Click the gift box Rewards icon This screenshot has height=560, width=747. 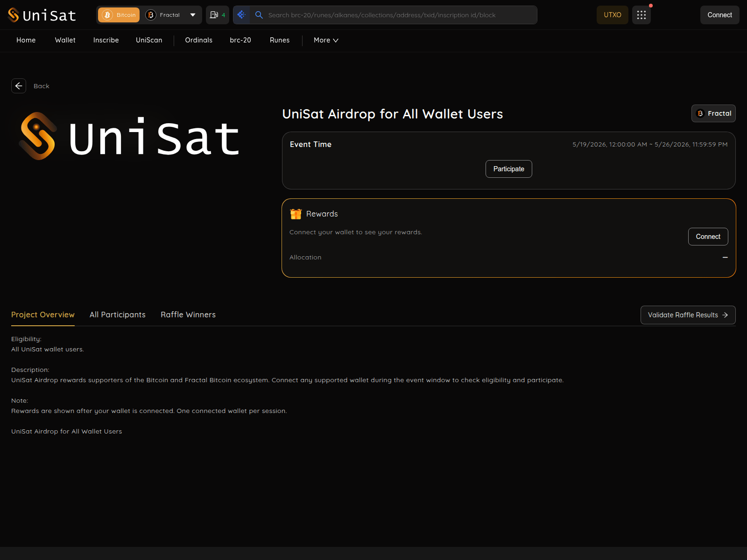click(x=296, y=214)
